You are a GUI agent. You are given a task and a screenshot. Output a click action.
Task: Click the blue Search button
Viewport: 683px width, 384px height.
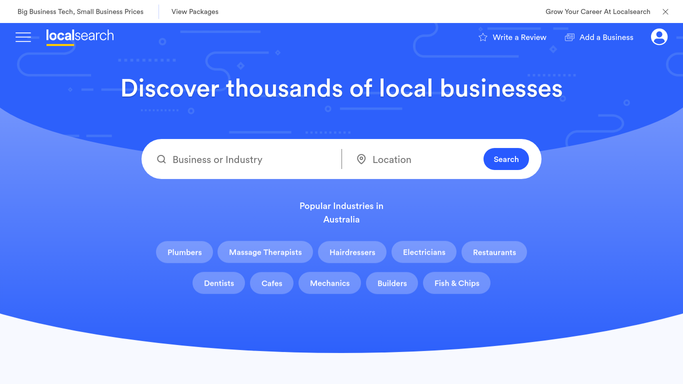coord(506,159)
